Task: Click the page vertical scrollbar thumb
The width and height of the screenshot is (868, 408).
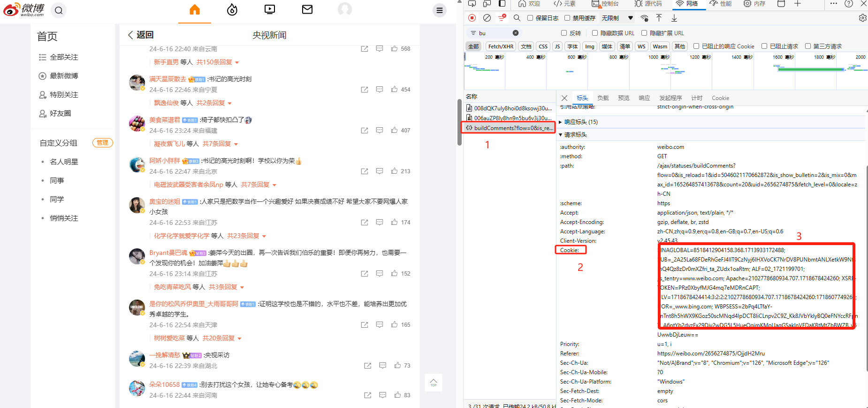Action: click(x=460, y=122)
